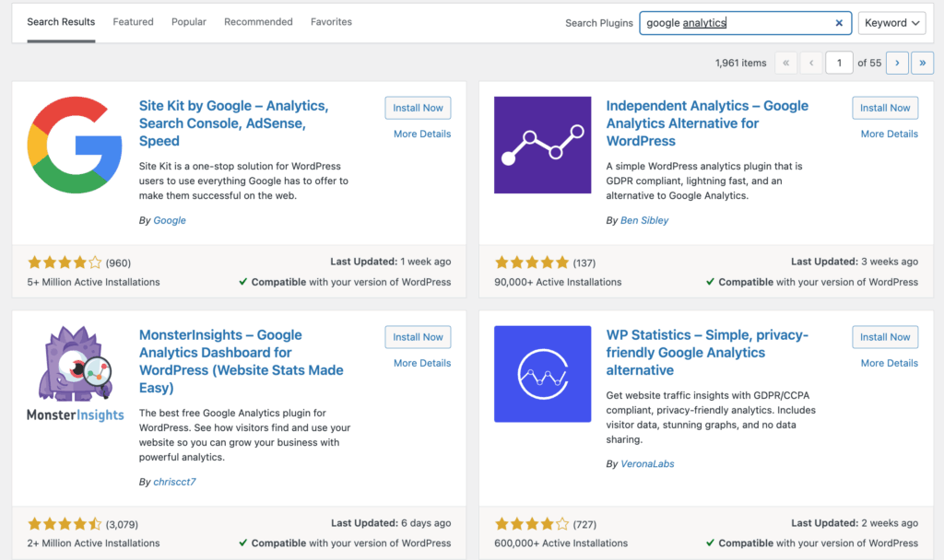
Task: Click the WP Statistics blue circle icon
Action: tap(542, 374)
